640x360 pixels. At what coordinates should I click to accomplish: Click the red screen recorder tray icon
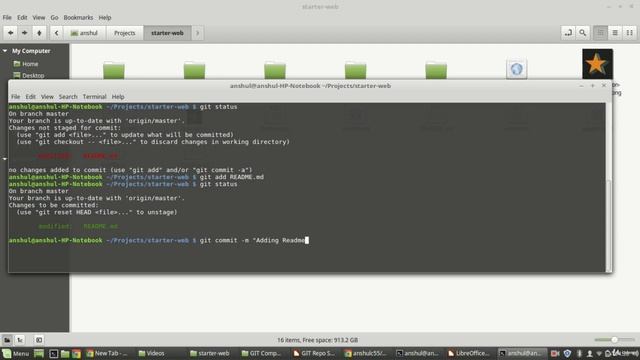tap(555, 353)
